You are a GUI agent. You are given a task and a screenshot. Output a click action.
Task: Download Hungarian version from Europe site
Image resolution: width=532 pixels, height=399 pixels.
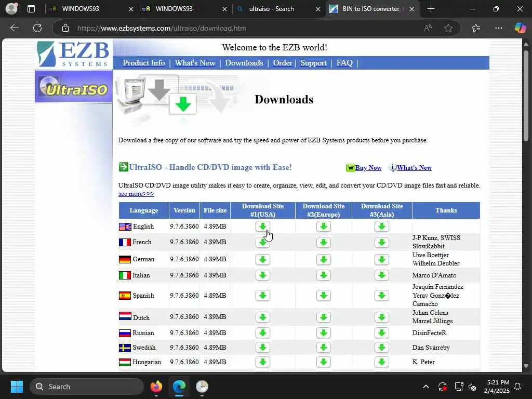point(323,362)
